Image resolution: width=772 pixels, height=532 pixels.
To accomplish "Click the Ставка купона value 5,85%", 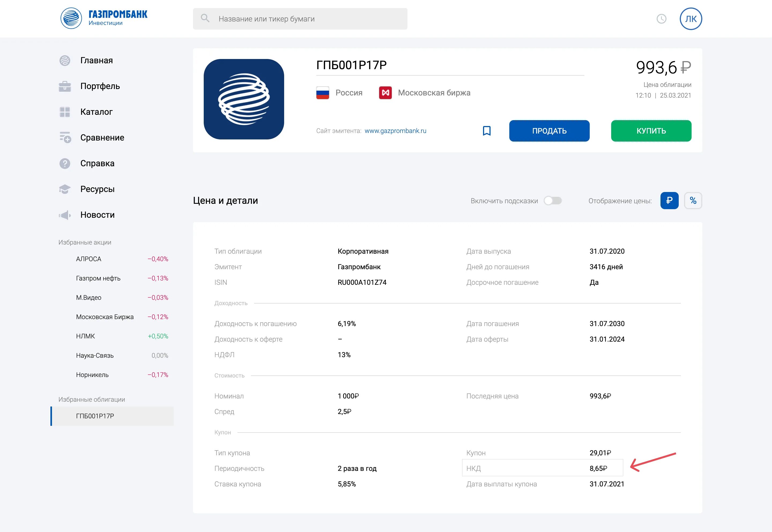I will (347, 484).
